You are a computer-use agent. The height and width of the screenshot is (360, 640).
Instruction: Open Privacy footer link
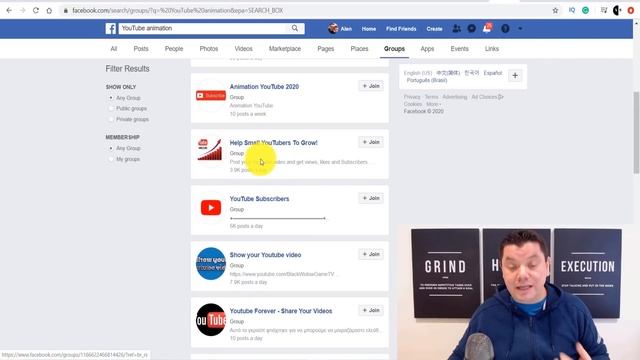pos(412,97)
